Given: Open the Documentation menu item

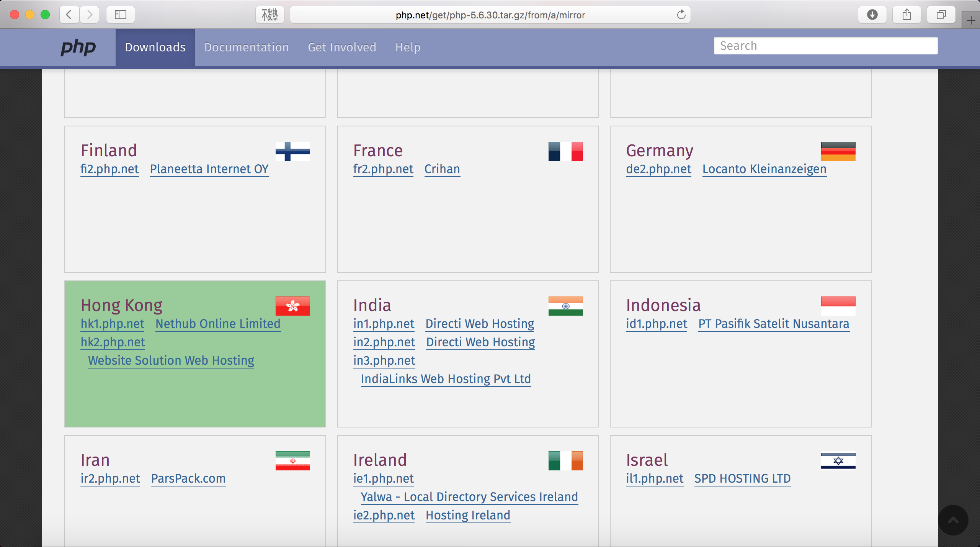Looking at the screenshot, I should pyautogui.click(x=247, y=47).
